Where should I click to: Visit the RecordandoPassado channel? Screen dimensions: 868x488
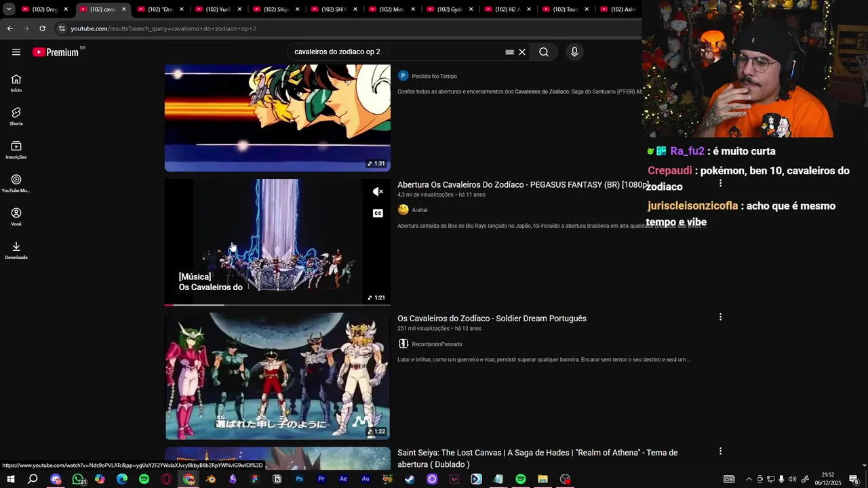click(x=437, y=344)
